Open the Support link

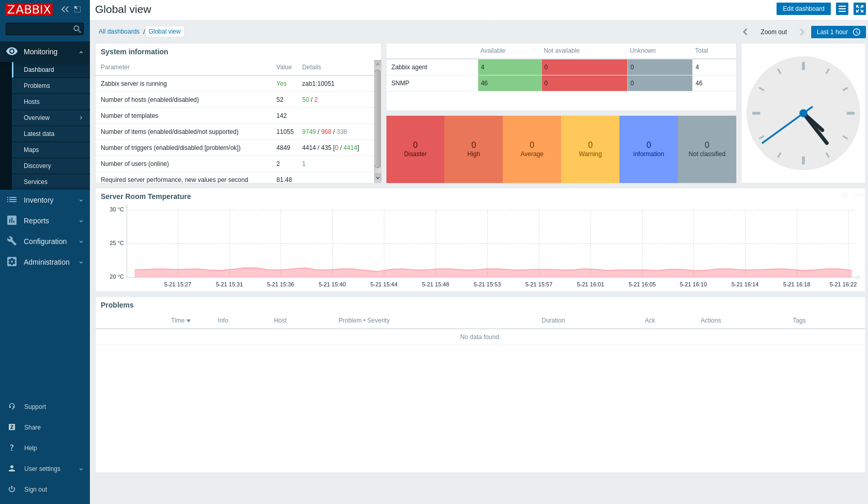pyautogui.click(x=35, y=407)
